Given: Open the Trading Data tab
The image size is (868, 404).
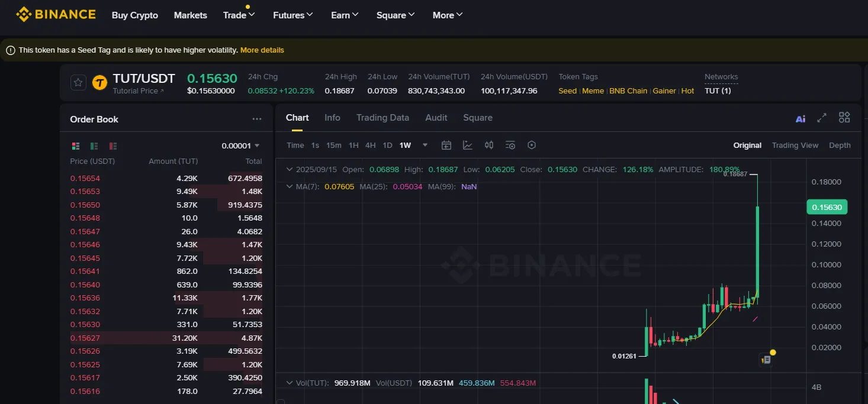Looking at the screenshot, I should [x=382, y=118].
